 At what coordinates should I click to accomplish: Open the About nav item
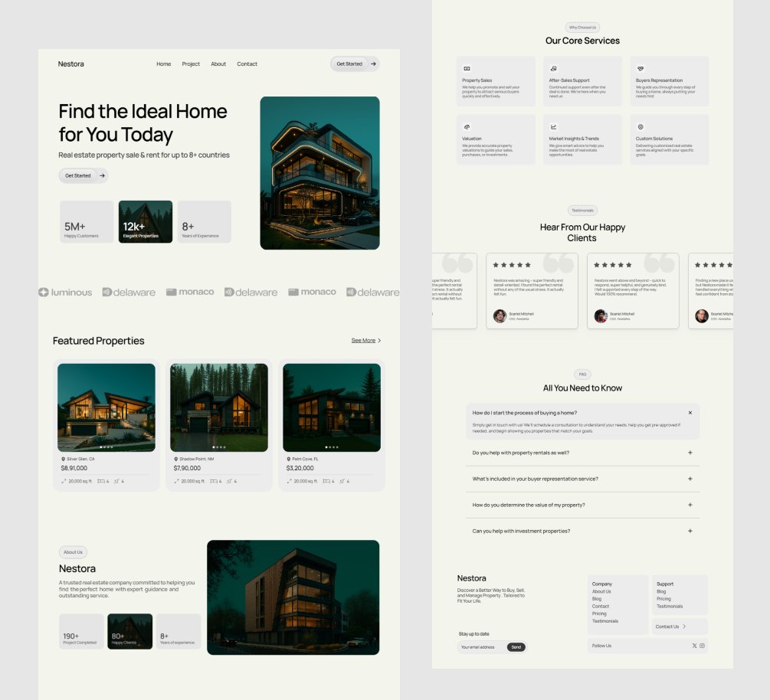tap(218, 64)
